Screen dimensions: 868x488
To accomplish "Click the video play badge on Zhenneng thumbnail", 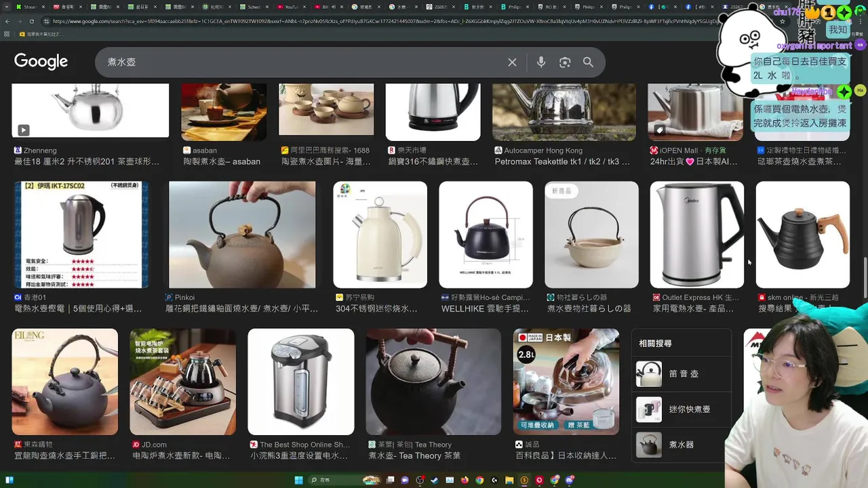I will pos(24,129).
